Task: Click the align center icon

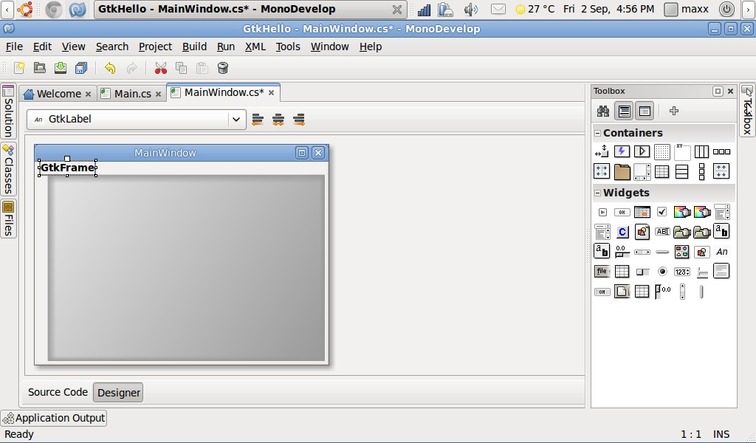Action: [278, 119]
